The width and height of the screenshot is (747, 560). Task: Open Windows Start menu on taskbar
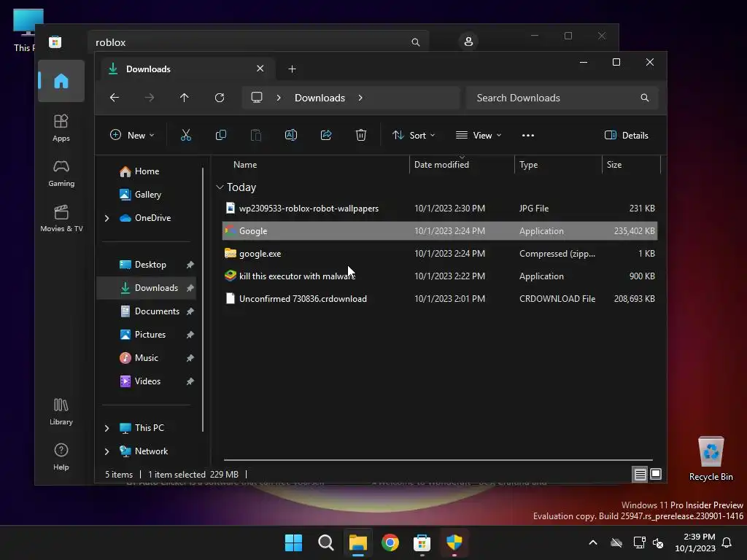click(x=293, y=542)
